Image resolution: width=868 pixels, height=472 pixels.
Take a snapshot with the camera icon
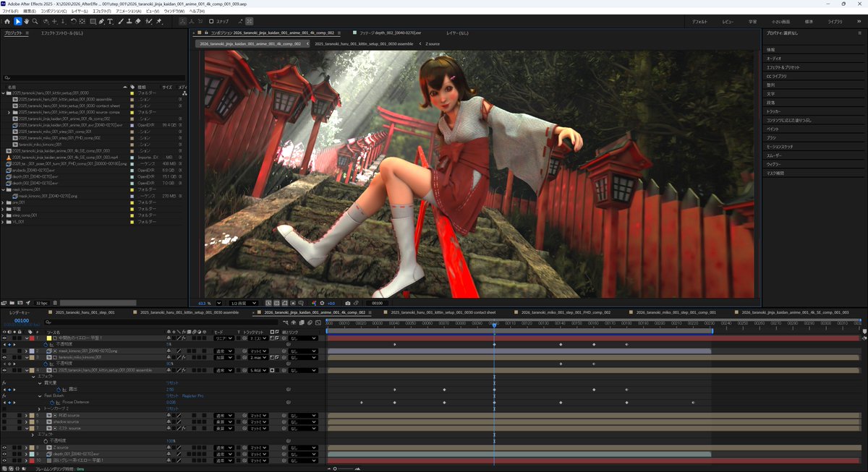[x=348, y=302]
